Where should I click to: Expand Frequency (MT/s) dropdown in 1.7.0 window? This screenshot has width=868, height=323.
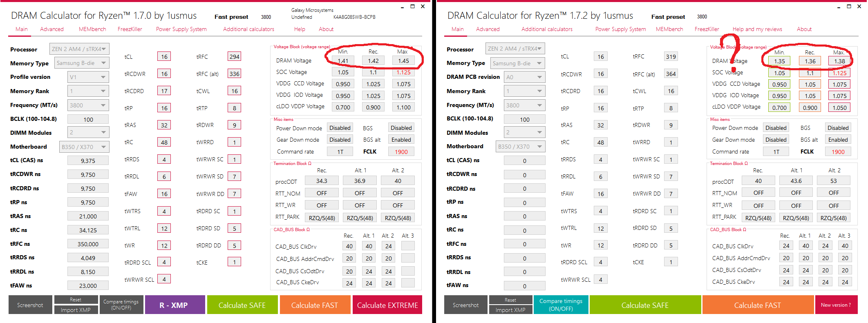point(88,105)
